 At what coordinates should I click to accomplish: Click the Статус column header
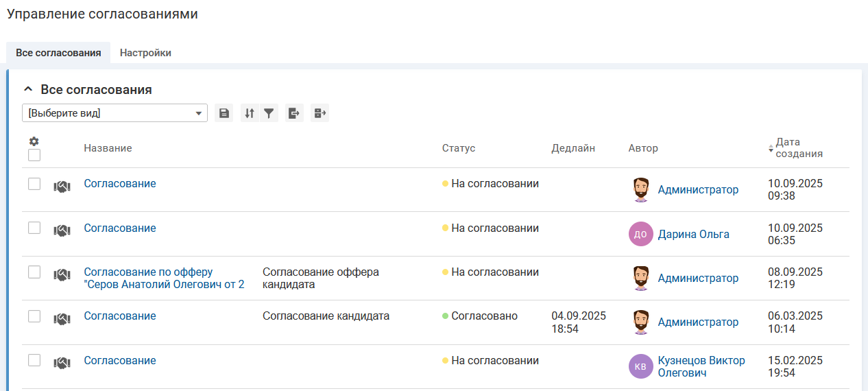[458, 148]
